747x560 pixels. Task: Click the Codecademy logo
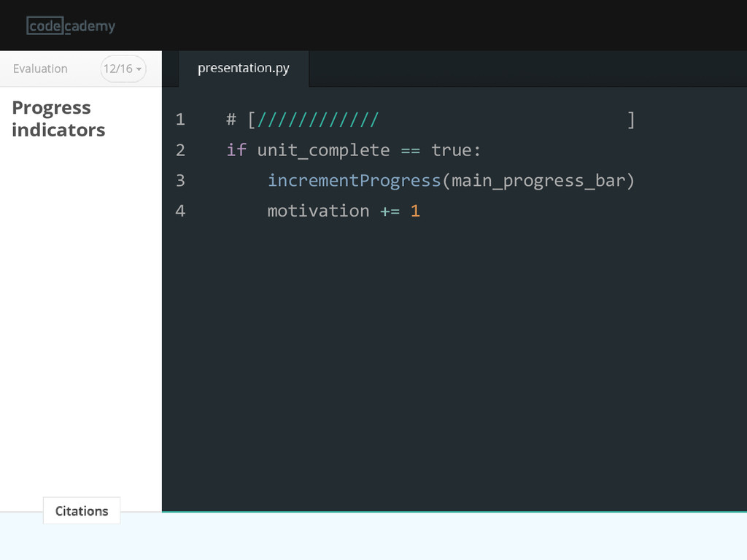pyautogui.click(x=71, y=26)
